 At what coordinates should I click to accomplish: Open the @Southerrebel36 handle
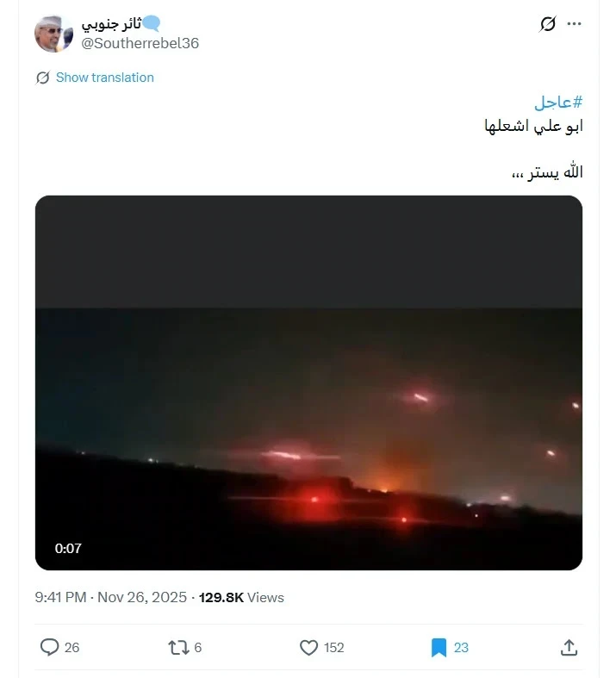pyautogui.click(x=140, y=43)
